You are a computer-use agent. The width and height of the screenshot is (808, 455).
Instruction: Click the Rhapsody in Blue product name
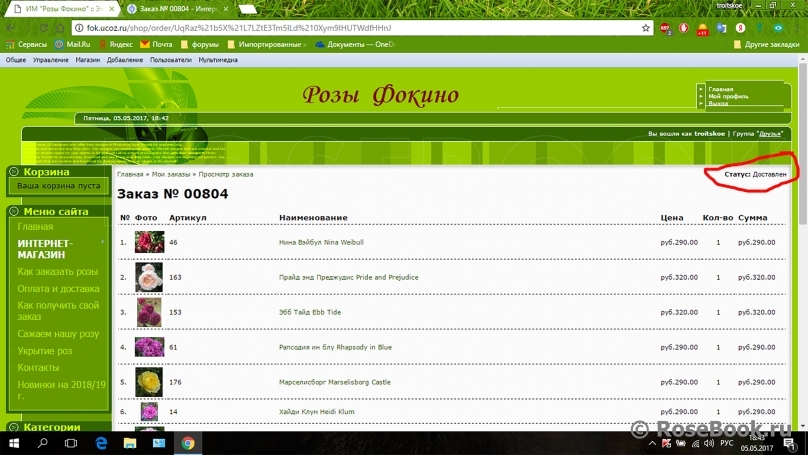pos(335,347)
